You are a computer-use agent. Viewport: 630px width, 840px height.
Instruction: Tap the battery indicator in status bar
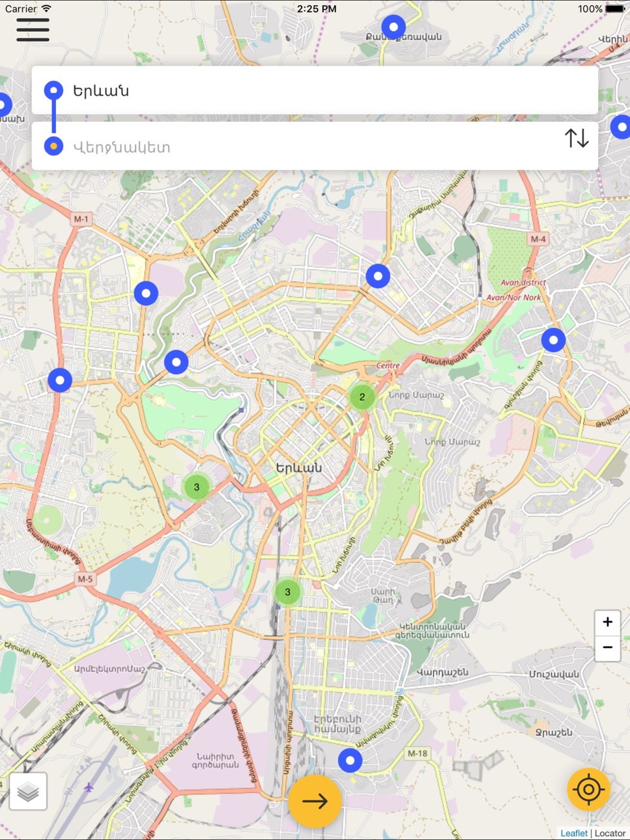615,8
